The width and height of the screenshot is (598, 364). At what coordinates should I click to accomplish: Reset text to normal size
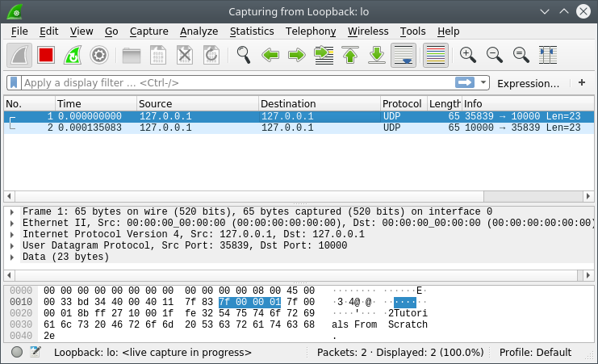pyautogui.click(x=521, y=56)
